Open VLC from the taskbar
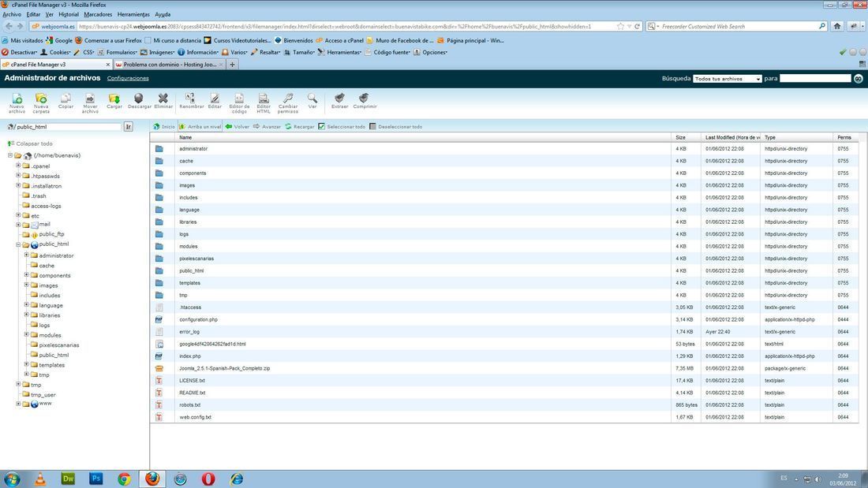This screenshot has width=868, height=488. [40, 479]
